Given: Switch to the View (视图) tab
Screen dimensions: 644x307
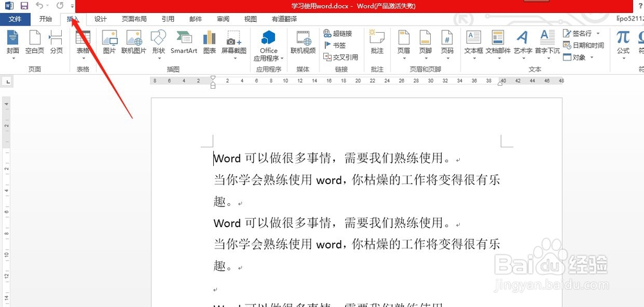Looking at the screenshot, I should 251,19.
